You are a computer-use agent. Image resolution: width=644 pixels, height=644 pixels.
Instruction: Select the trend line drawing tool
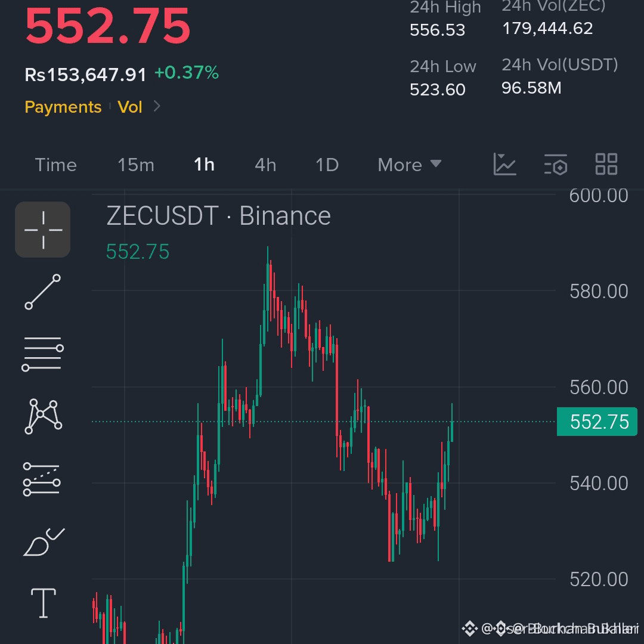coord(43,292)
